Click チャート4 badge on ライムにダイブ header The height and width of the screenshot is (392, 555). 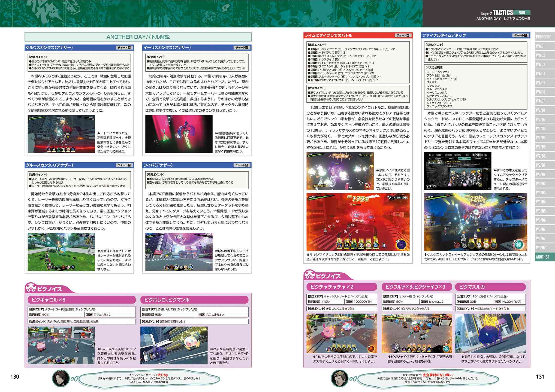(403, 35)
